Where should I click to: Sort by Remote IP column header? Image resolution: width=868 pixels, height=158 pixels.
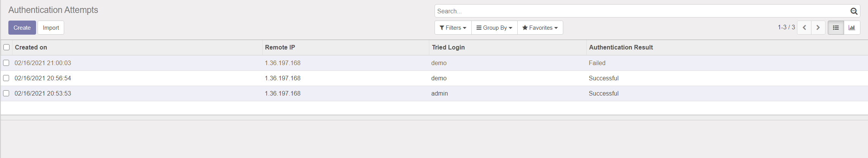(280, 47)
